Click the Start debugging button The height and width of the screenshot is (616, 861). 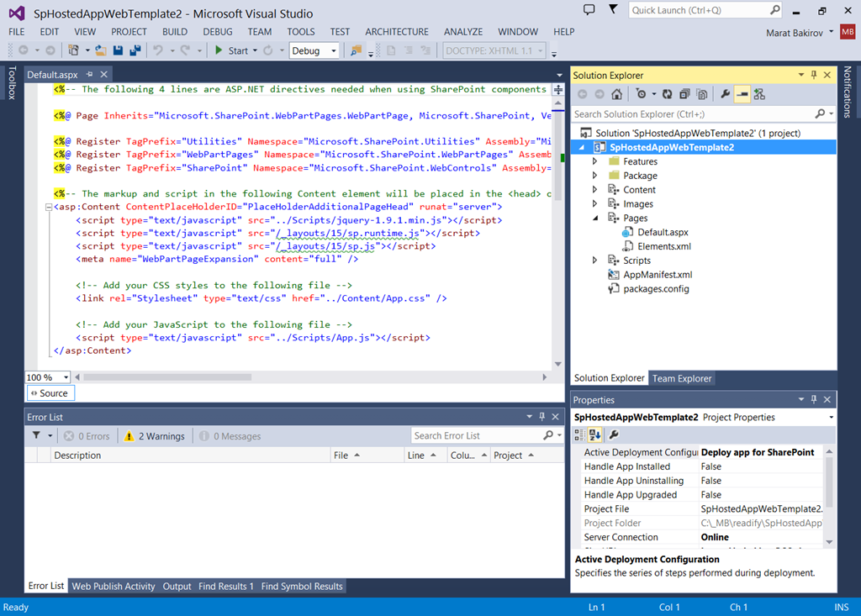pos(231,50)
